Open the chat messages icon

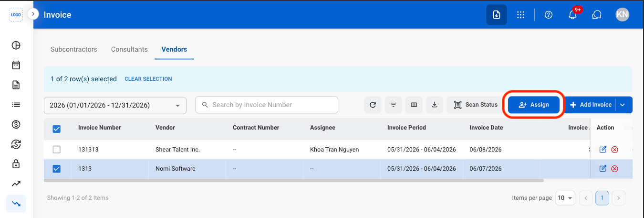[x=596, y=15]
